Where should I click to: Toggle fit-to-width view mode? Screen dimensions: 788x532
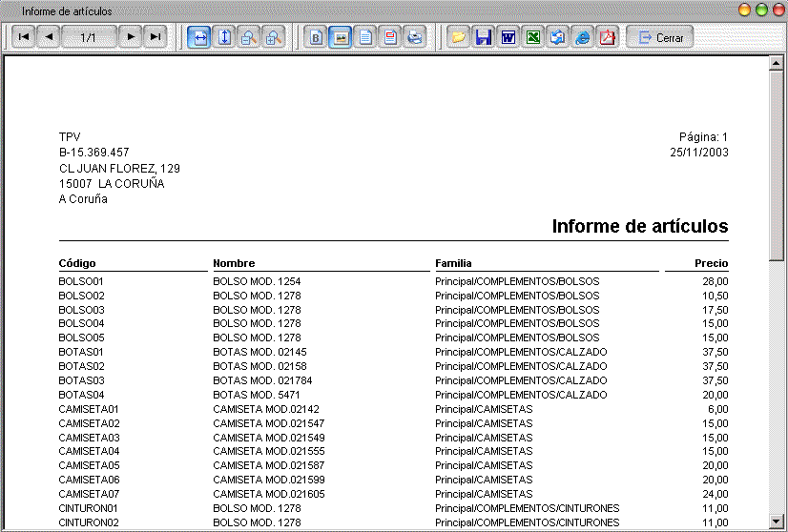(200, 37)
